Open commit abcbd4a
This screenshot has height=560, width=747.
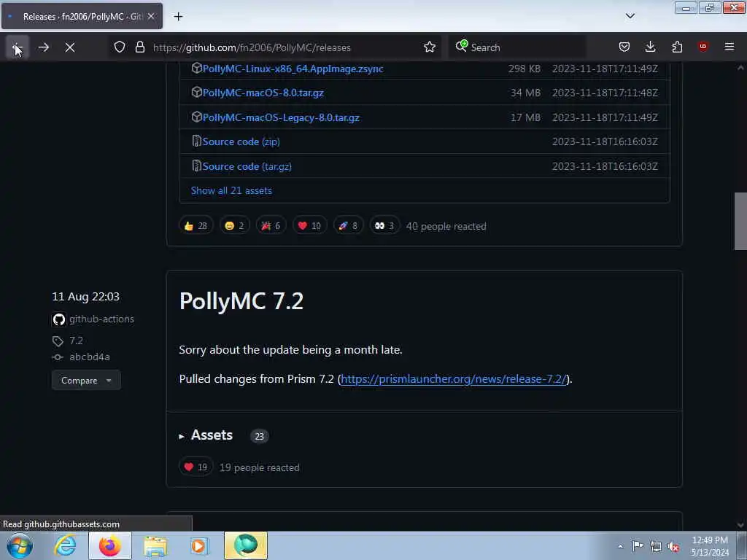click(x=90, y=357)
